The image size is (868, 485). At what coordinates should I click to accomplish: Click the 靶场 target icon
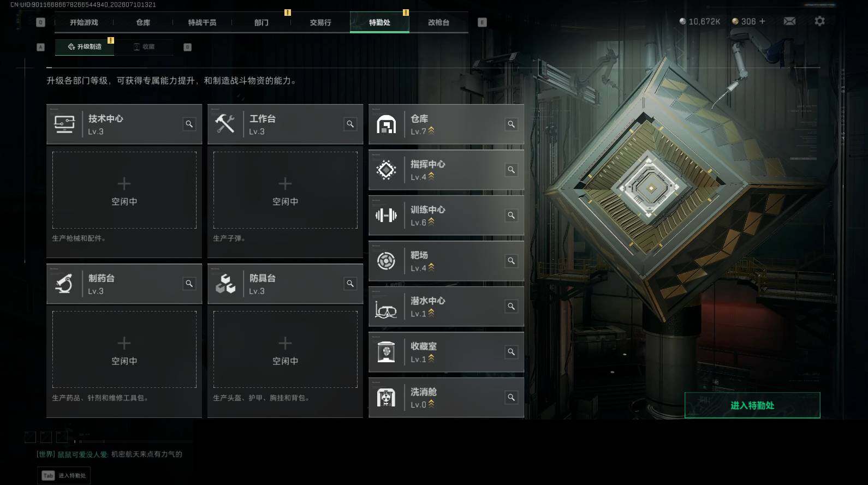[x=386, y=261]
